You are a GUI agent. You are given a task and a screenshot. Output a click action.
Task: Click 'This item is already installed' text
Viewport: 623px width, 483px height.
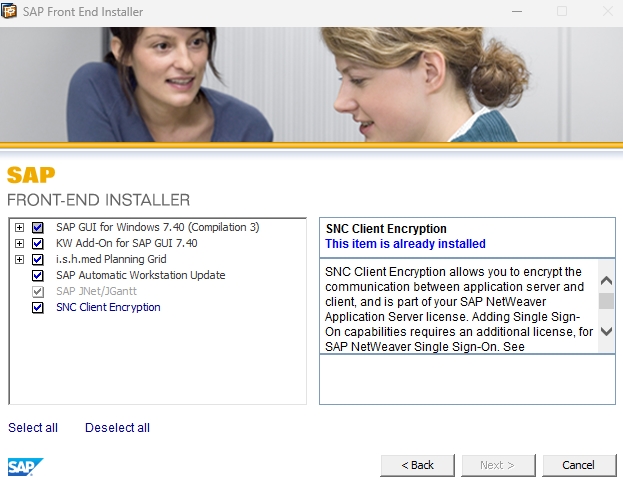405,243
